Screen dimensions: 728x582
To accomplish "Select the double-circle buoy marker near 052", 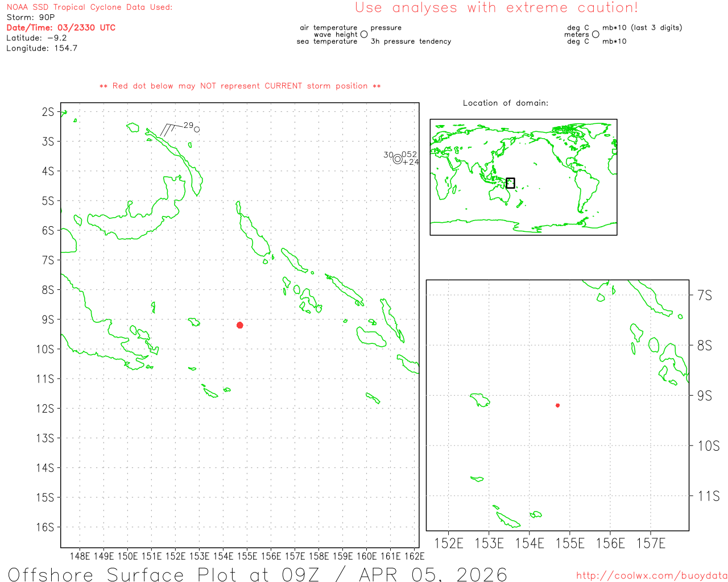I will 397,160.
